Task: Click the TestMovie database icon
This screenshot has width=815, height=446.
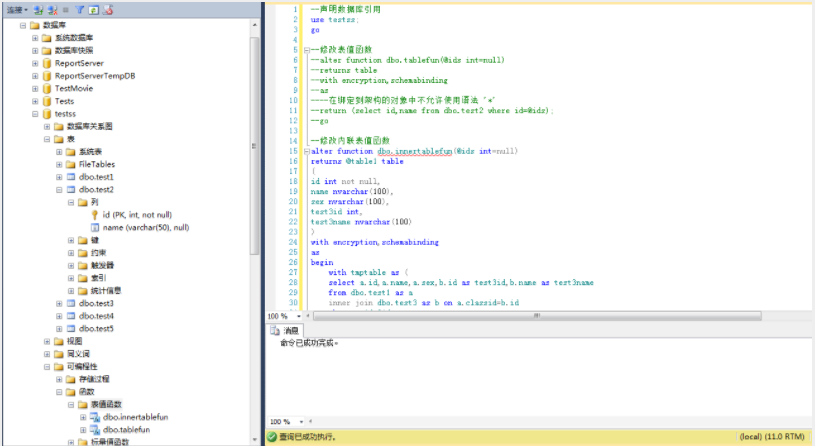Action: [47, 88]
